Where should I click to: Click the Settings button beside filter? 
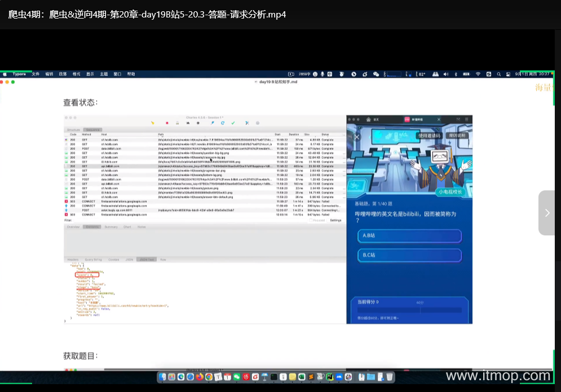tap(335, 220)
